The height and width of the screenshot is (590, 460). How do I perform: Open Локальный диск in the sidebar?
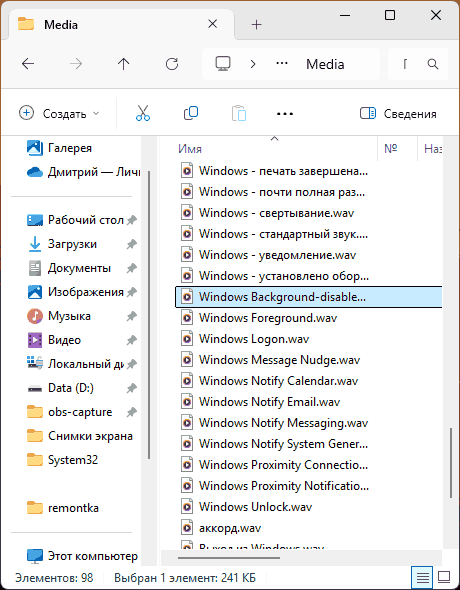[x=75, y=364]
